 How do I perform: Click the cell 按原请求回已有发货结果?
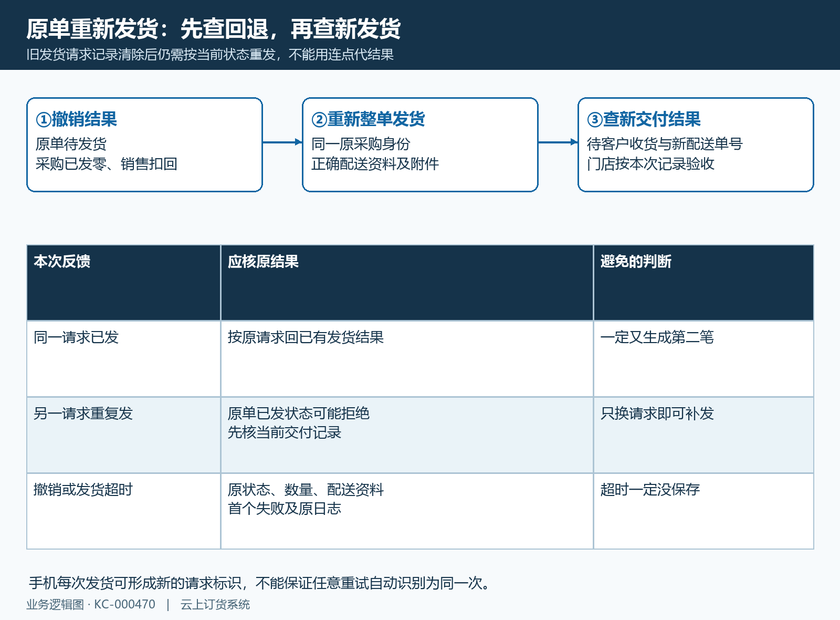[407, 359]
